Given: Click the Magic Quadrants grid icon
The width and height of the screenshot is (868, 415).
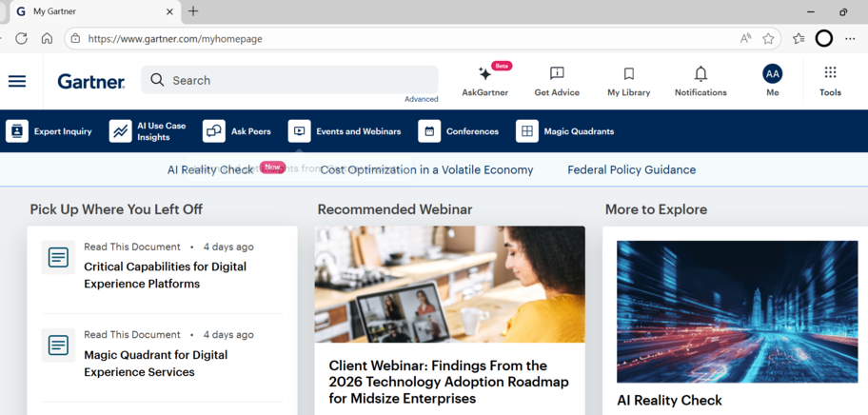Looking at the screenshot, I should point(527,131).
